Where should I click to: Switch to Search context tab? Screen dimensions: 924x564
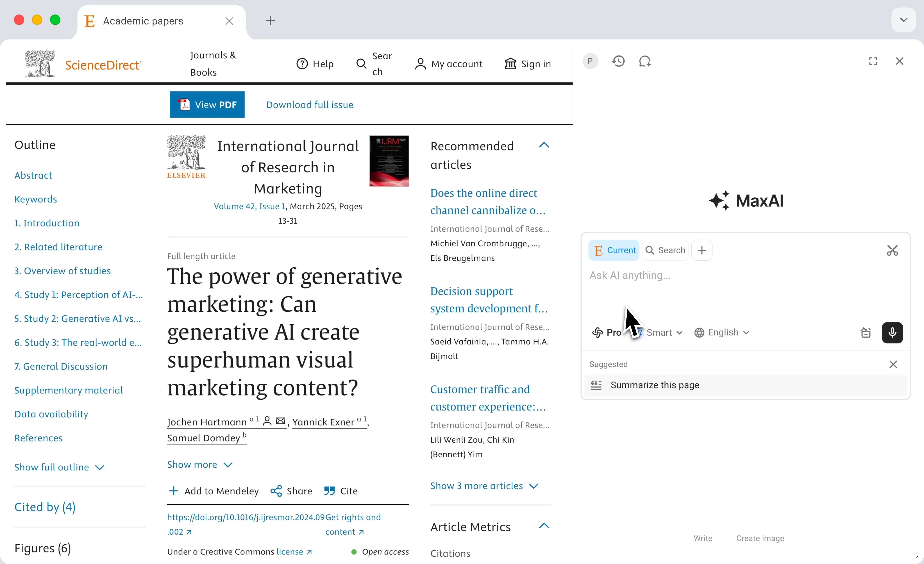[x=665, y=250]
